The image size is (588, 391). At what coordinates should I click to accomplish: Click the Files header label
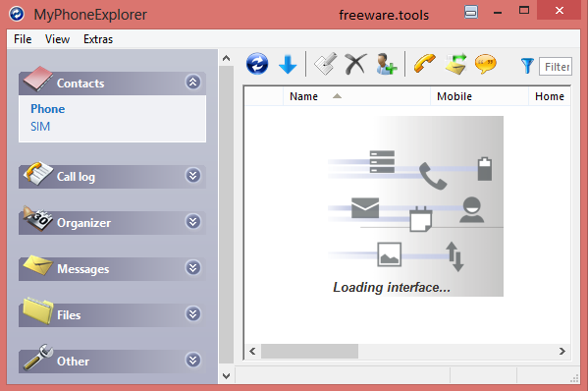pos(69,315)
